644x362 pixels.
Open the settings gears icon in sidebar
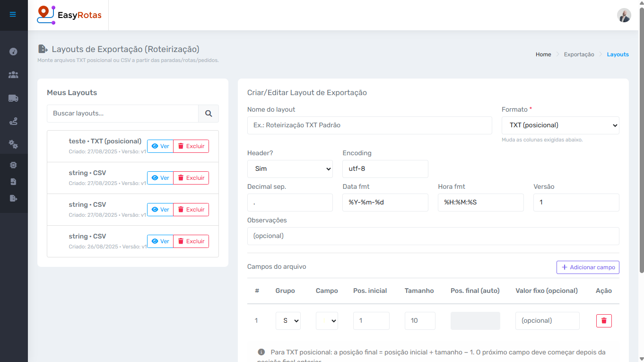13,145
